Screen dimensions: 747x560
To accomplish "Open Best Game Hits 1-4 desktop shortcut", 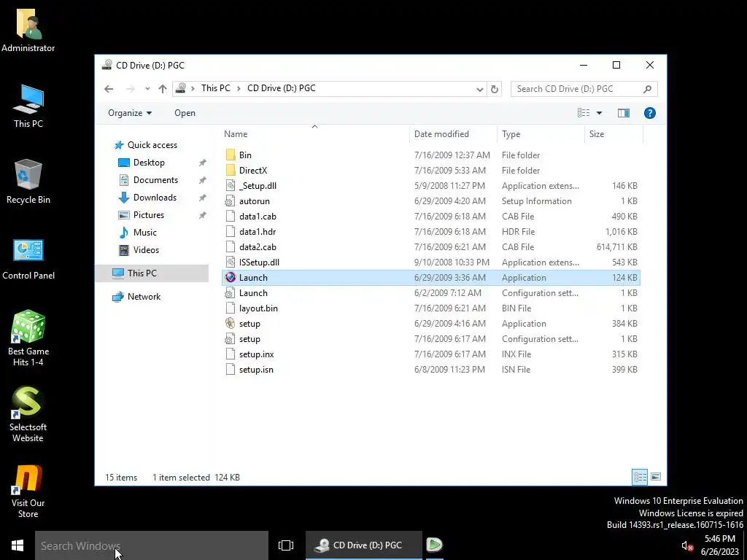I will (28, 338).
